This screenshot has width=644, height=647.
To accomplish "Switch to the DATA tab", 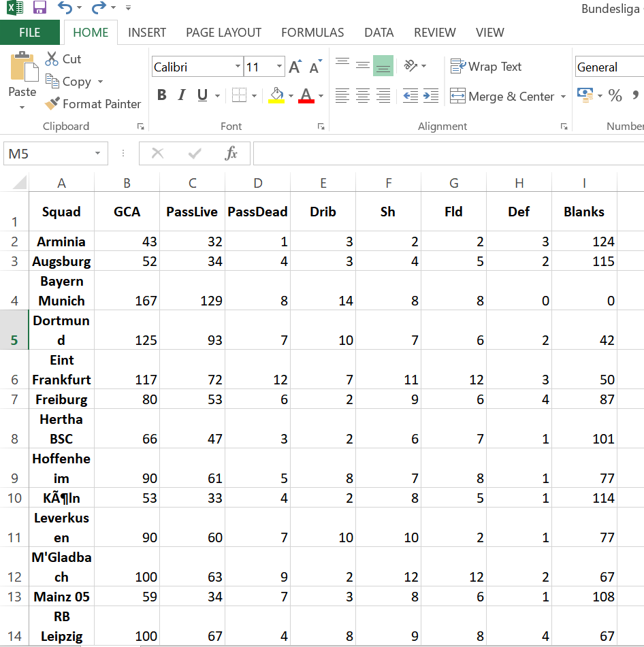I will [379, 32].
